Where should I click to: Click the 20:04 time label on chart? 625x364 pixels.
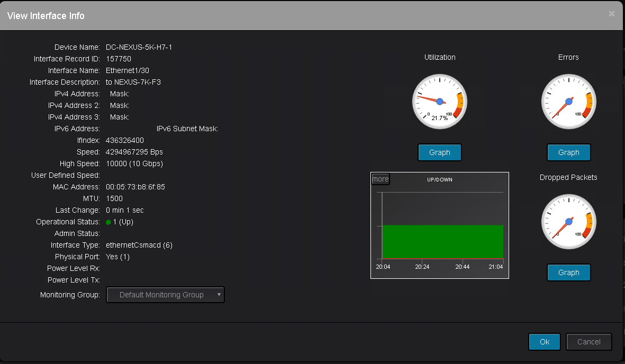383,267
